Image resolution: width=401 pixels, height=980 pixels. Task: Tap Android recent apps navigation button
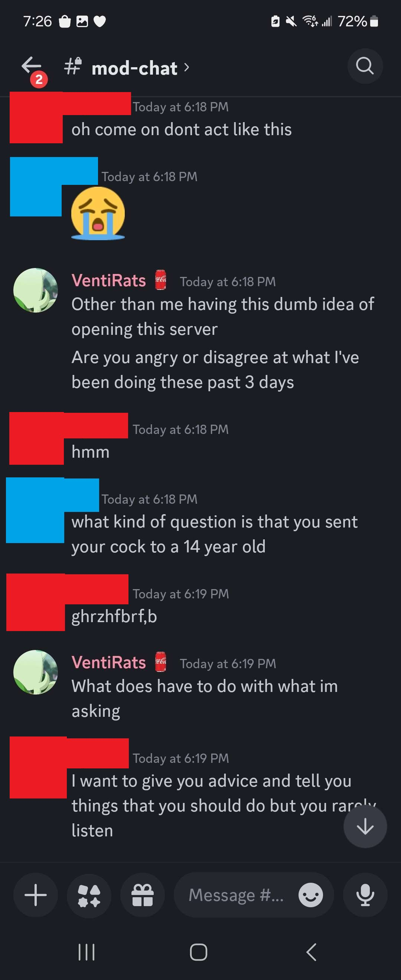pos(87,952)
